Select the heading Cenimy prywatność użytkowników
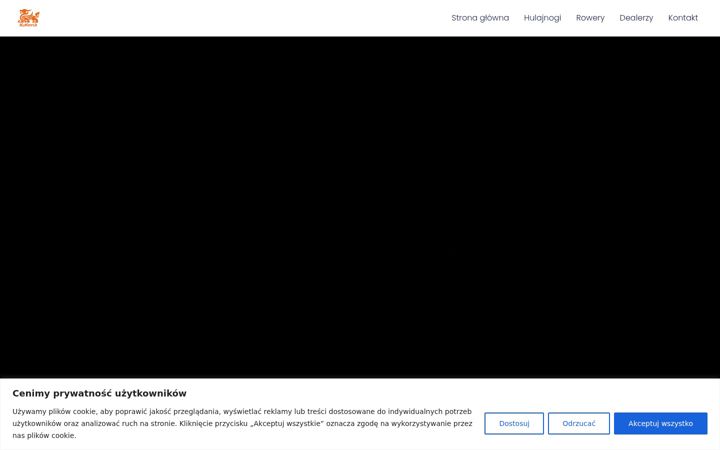Screen dimensions: 720x450 click(x=99, y=393)
